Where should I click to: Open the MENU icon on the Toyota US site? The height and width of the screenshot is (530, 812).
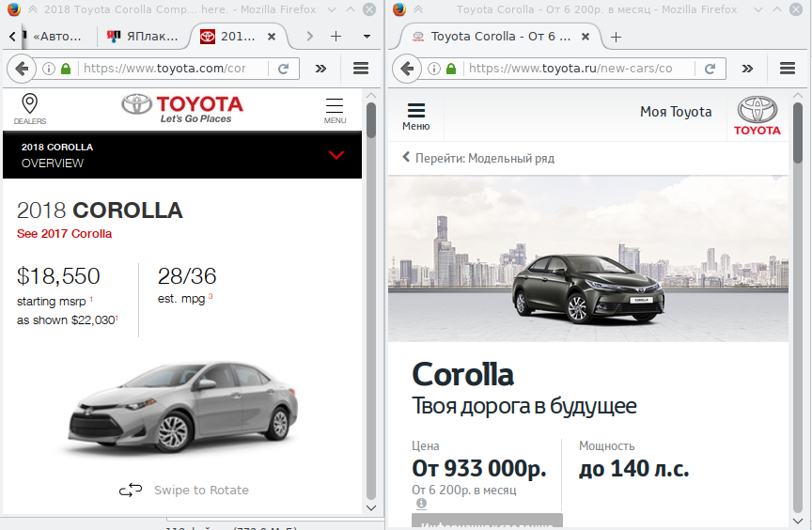(335, 110)
